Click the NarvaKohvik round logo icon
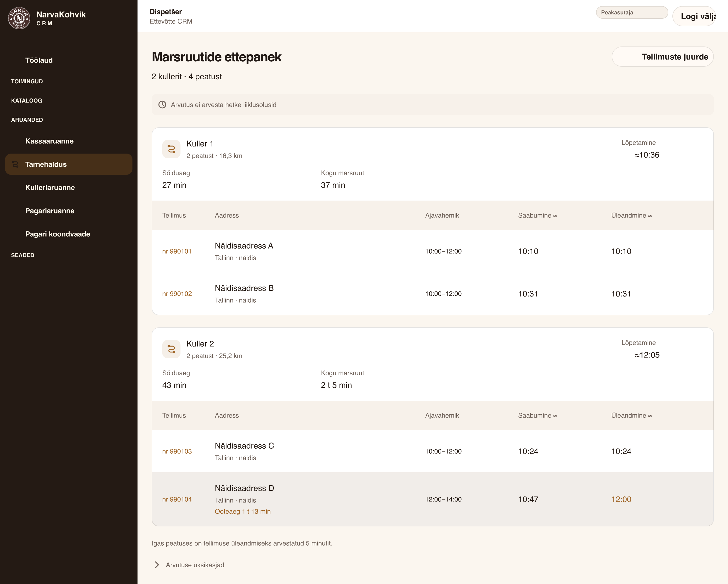The image size is (728, 584). [19, 18]
